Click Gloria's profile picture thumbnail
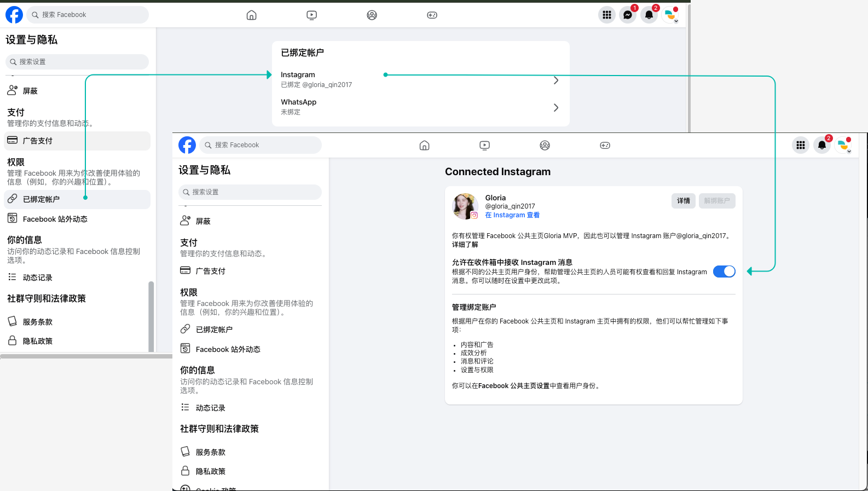Viewport: 868px width, 491px height. 465,206
